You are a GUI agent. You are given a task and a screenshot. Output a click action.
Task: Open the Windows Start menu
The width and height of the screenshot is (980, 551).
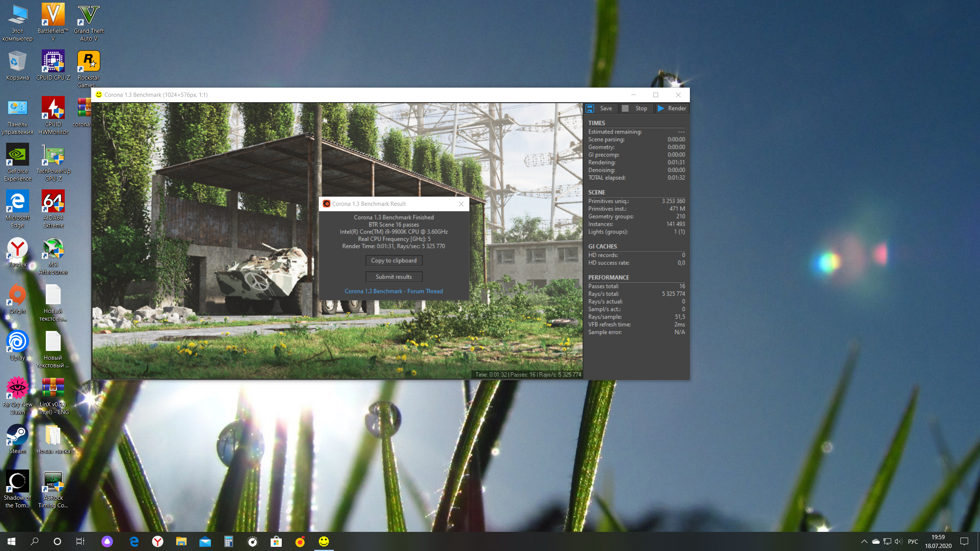11,541
